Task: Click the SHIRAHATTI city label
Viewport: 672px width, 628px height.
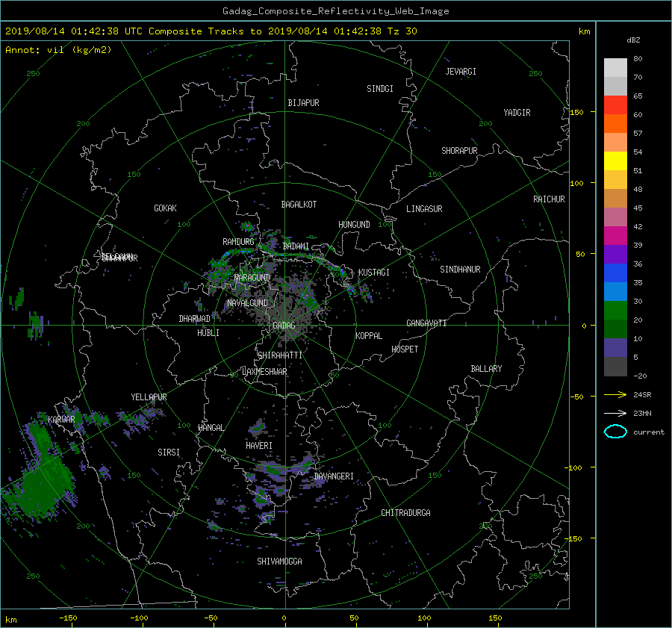Action: (x=280, y=355)
